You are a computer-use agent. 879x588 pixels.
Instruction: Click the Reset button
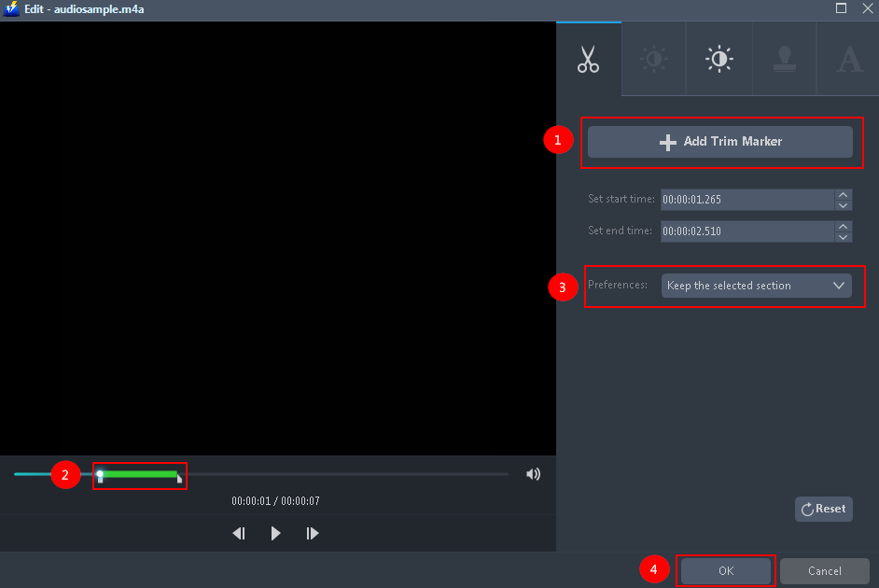tap(823, 509)
